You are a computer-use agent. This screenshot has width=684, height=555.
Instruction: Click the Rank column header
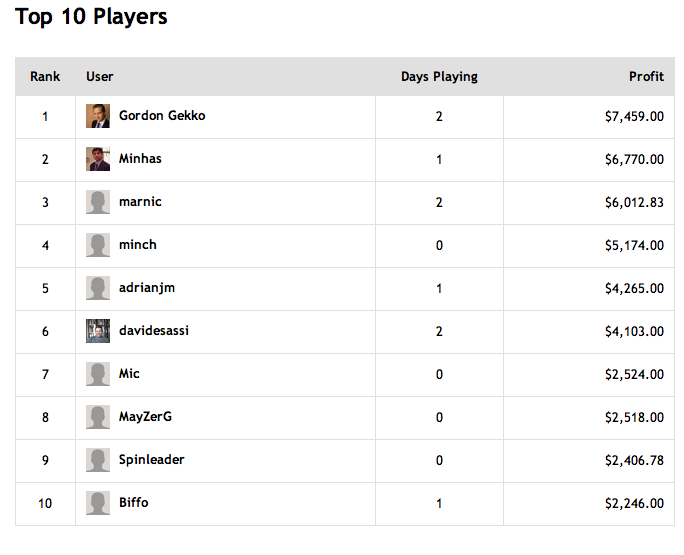click(x=45, y=76)
